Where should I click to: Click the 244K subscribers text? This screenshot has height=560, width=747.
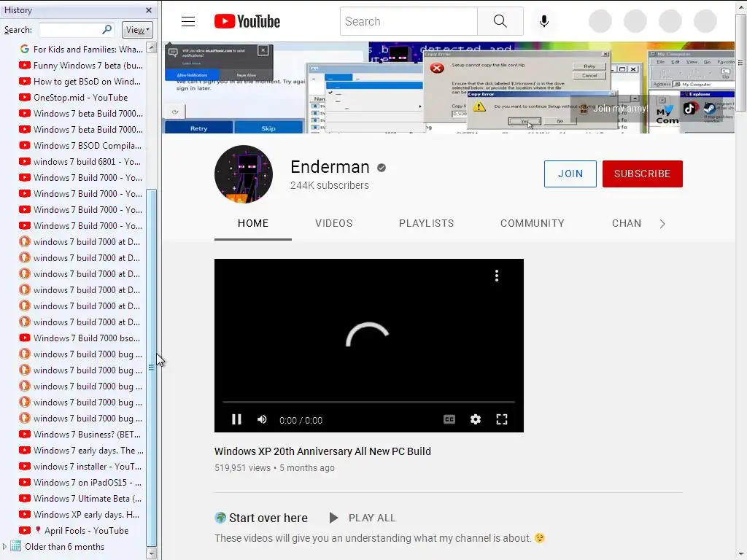click(x=330, y=185)
